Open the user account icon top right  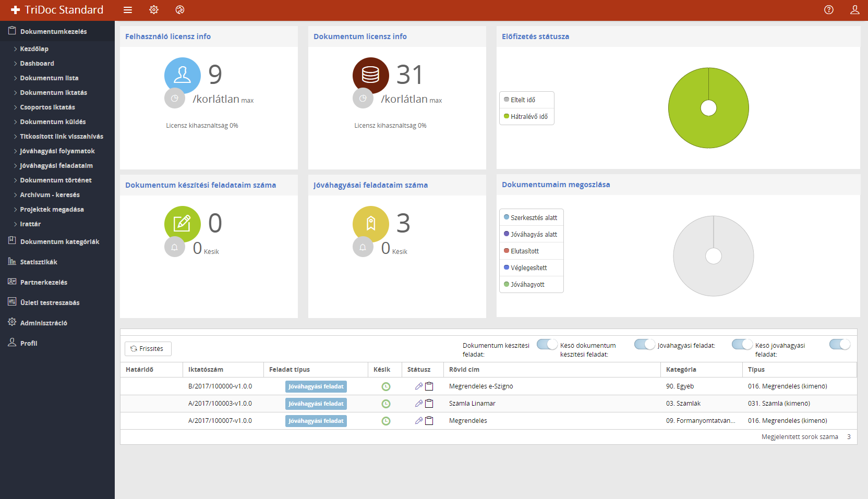[855, 10]
